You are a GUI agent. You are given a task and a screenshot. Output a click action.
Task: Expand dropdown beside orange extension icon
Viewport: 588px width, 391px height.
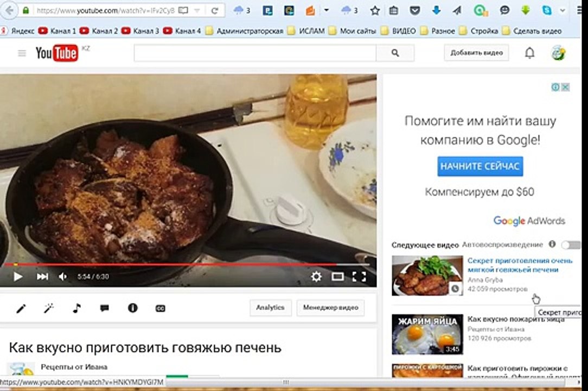point(326,10)
